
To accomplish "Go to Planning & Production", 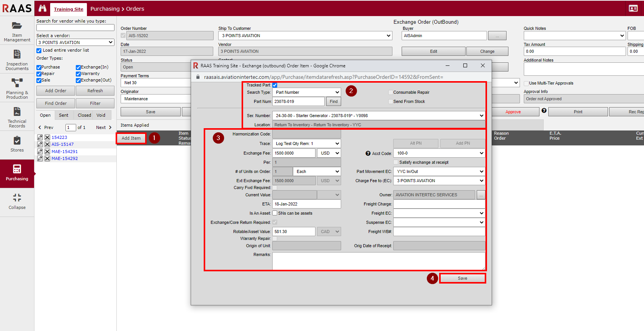I will click(x=17, y=88).
